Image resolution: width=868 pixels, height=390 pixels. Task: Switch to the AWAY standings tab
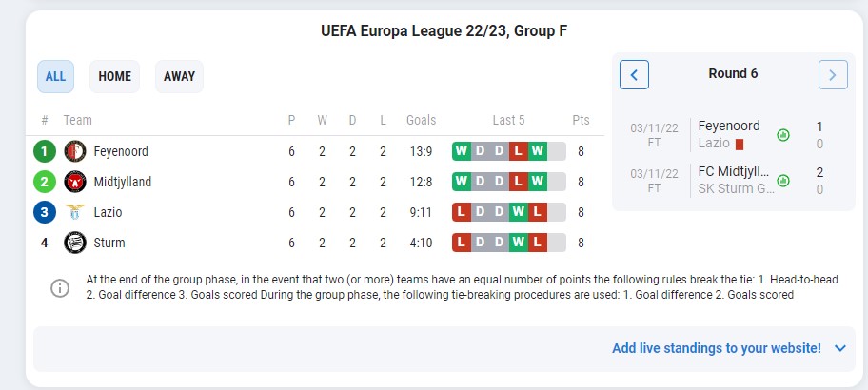click(x=179, y=76)
